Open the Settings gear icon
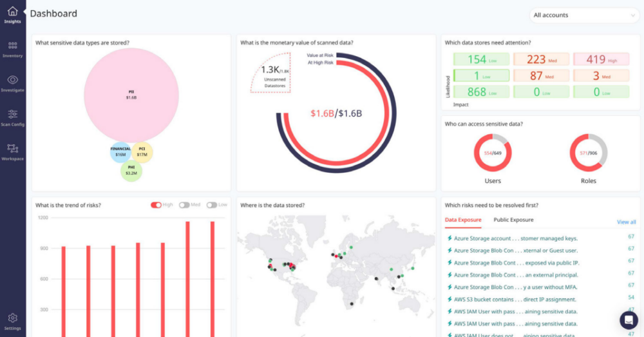Image resolution: width=644 pixels, height=337 pixels. point(12,318)
